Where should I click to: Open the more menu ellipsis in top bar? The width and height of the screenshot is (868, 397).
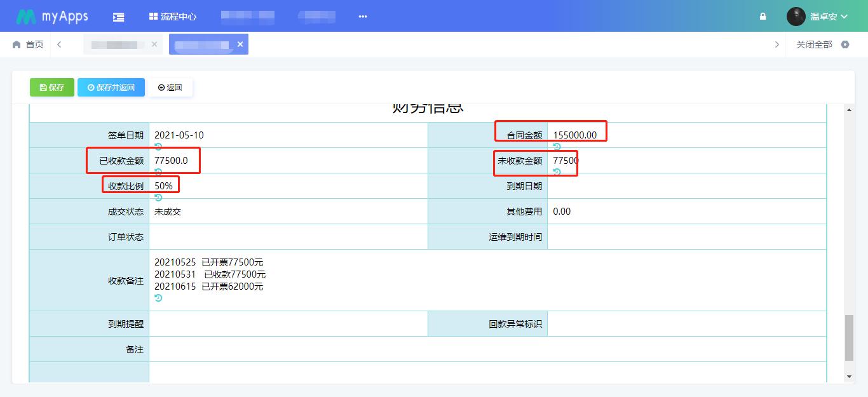coord(362,16)
